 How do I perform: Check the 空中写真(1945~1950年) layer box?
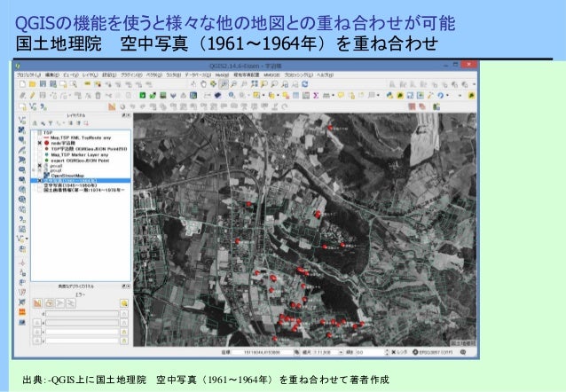(40, 185)
